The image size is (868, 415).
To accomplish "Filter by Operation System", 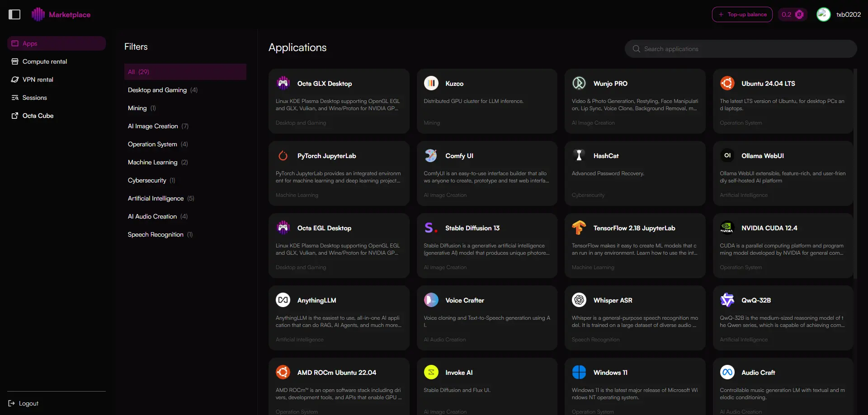I will pos(185,144).
